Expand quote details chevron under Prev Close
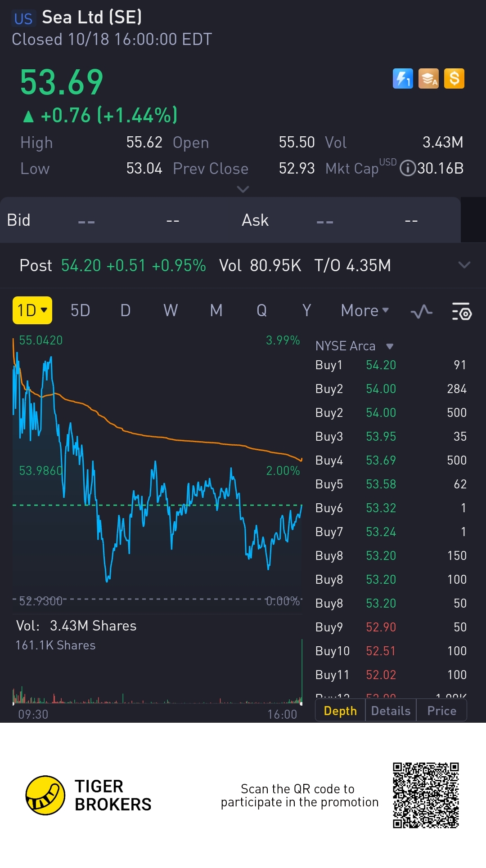486x868 pixels. [243, 189]
